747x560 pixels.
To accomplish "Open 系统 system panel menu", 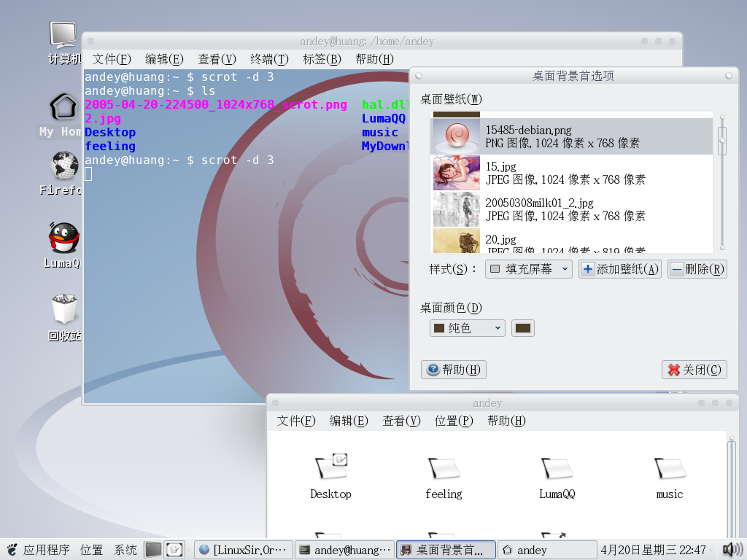I will (125, 550).
